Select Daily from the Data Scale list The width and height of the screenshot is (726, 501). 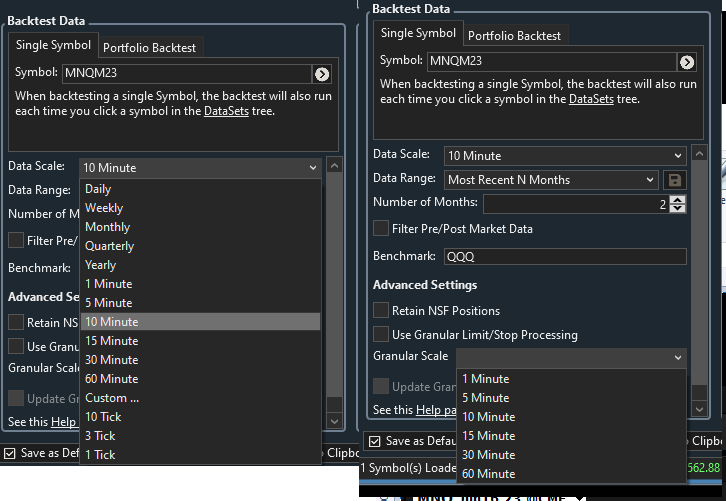[98, 189]
